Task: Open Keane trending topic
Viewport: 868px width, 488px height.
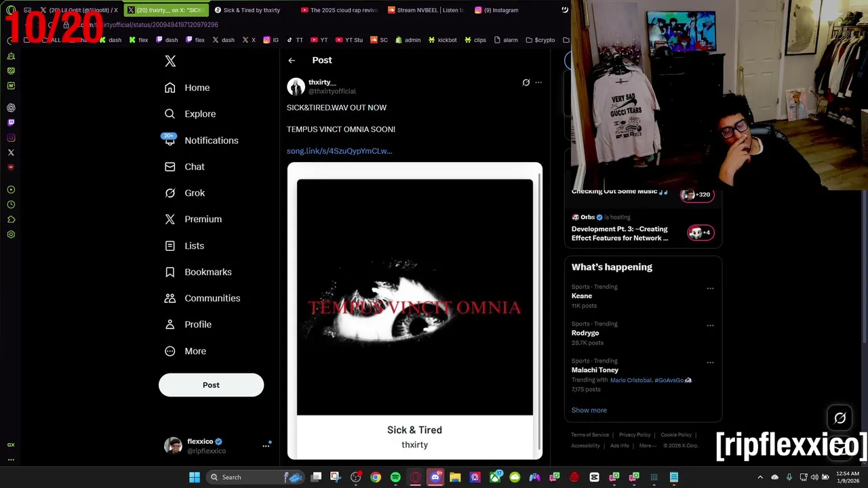Action: point(582,296)
